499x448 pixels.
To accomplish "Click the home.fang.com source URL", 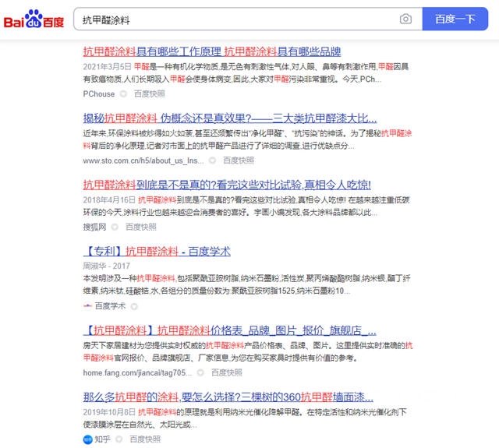I will (137, 372).
